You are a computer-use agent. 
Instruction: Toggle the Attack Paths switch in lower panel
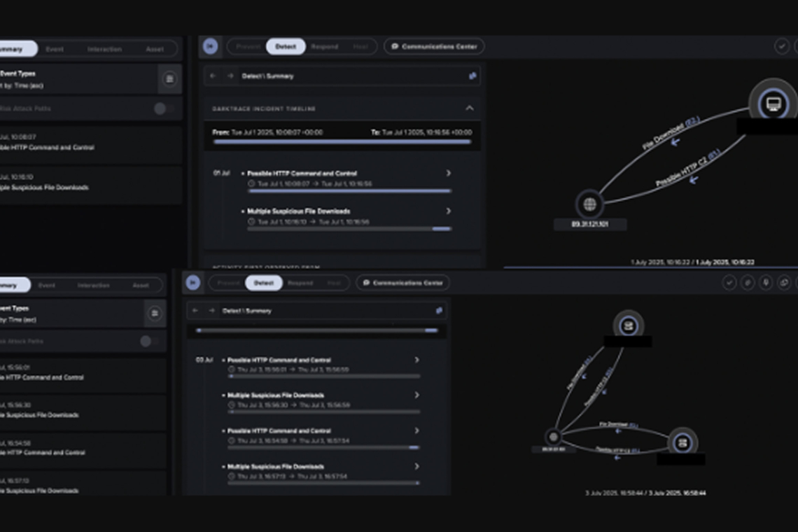pyautogui.click(x=148, y=341)
